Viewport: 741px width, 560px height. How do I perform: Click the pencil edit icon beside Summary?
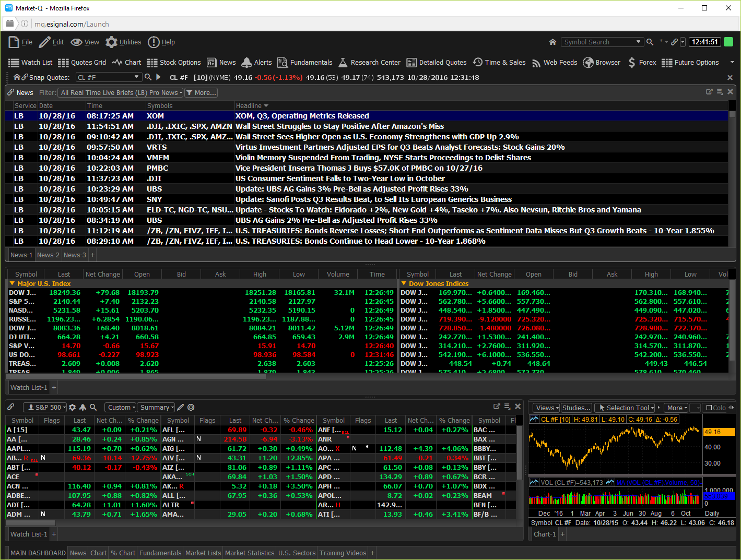pos(181,408)
